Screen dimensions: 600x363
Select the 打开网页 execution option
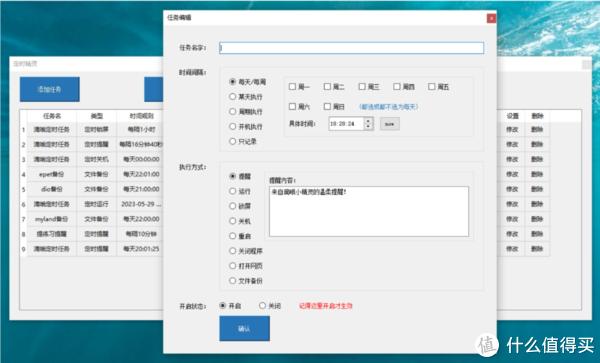tap(232, 265)
